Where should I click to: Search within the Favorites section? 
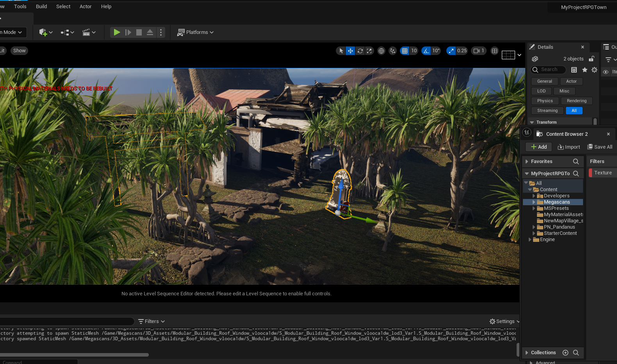576,162
